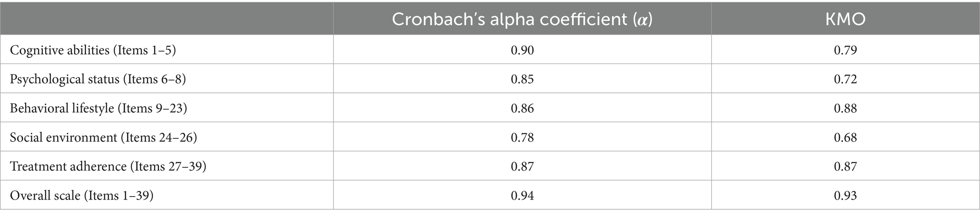Select Social environment alpha value 0.78
Screen dimensions: 980x218
522,137
